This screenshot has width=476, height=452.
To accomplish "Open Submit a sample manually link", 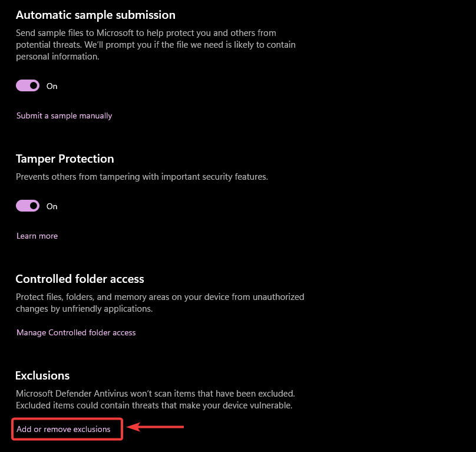I will 64,116.
